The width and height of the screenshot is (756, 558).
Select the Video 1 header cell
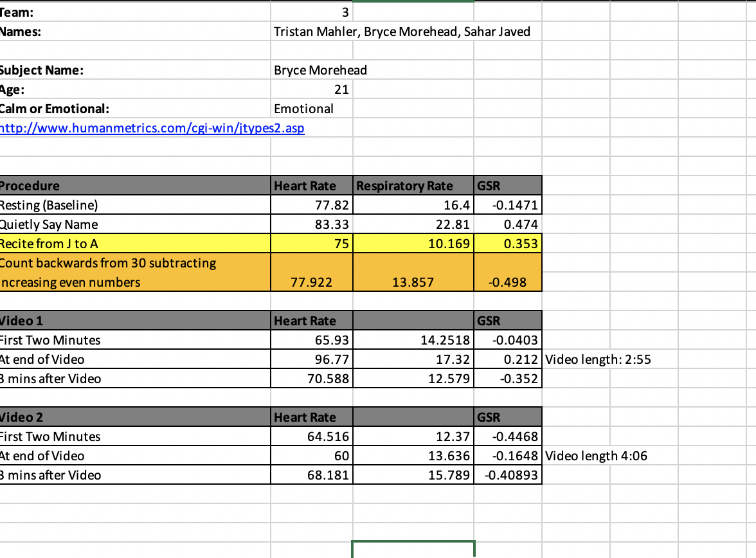coord(135,321)
